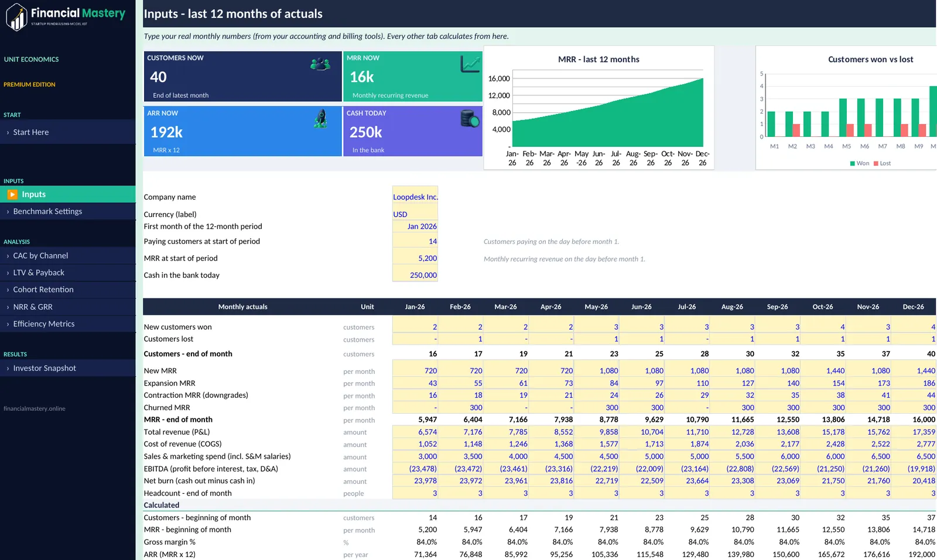Click the people icon in Customers Now card
The height and width of the screenshot is (560, 937).
pos(320,64)
